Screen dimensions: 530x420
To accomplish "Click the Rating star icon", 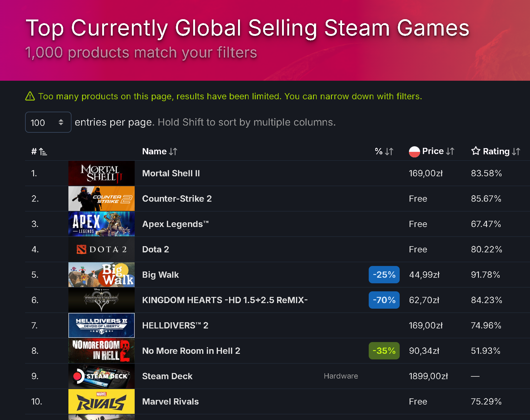I will pos(476,151).
